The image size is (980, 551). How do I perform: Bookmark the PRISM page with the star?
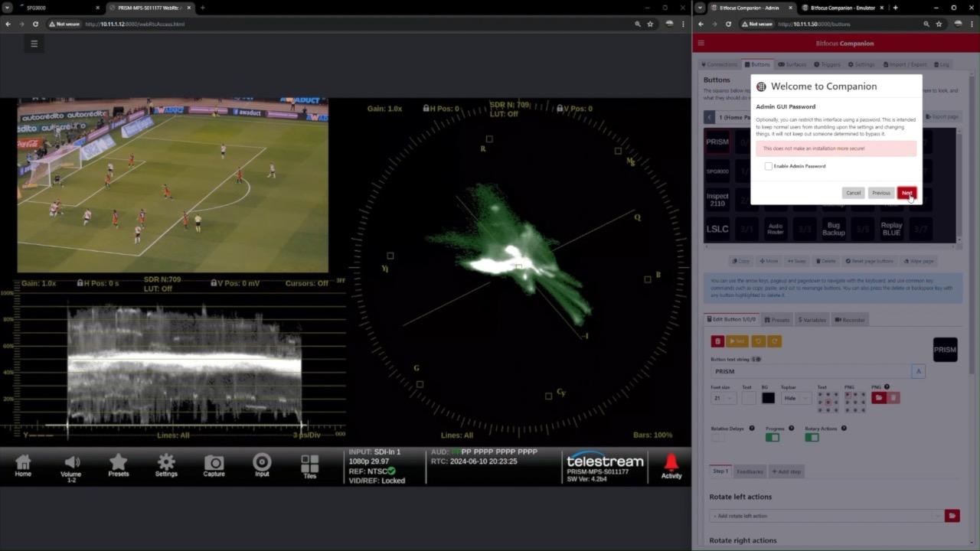tap(650, 24)
